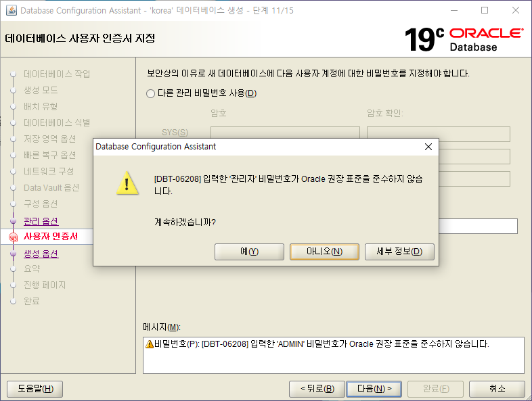Minimize the Database Configuration Assistant window

[x=454, y=11]
